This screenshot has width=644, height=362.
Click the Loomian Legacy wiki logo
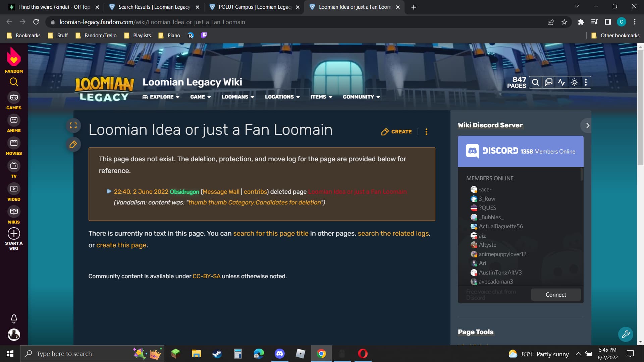(105, 87)
